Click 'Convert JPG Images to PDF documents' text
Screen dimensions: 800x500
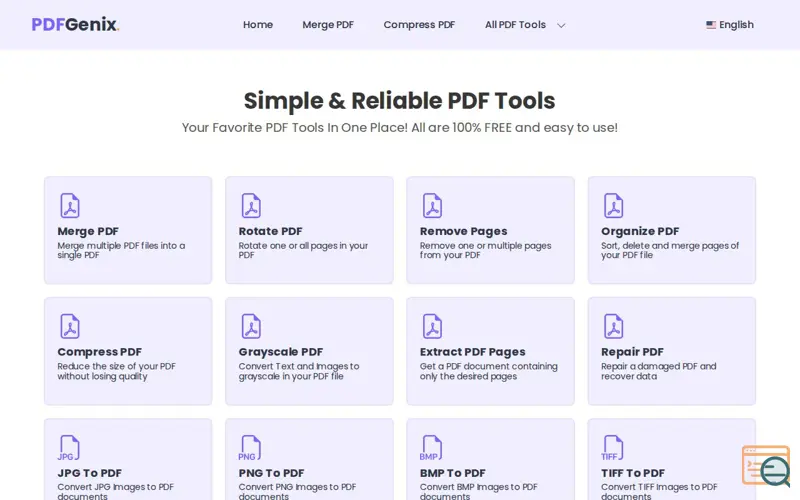pos(115,491)
